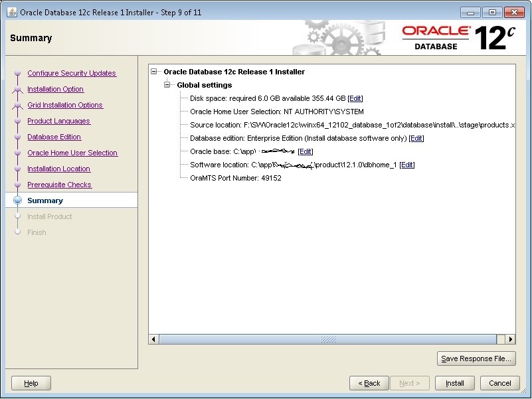The width and height of the screenshot is (532, 399).
Task: Collapse the Global settings tree node
Action: [x=167, y=85]
